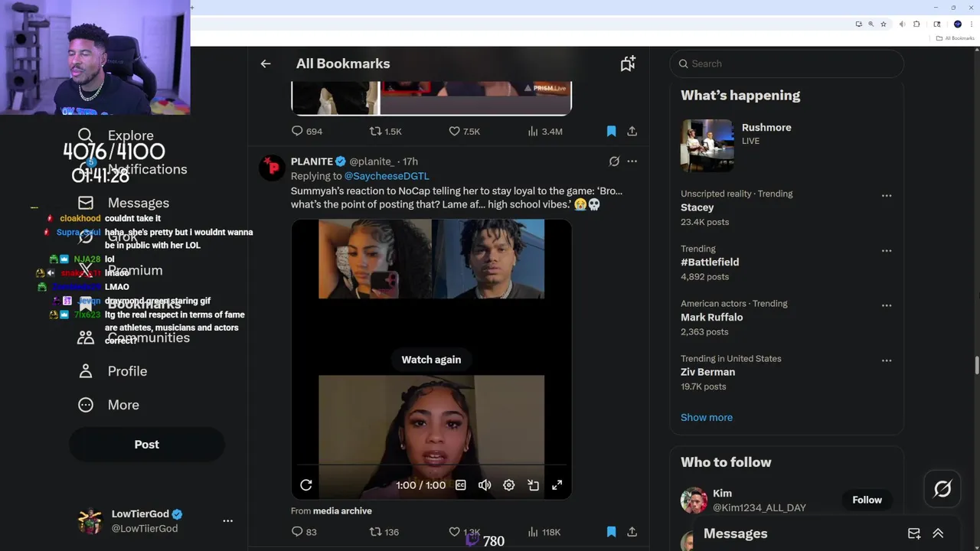The height and width of the screenshot is (551, 980).
Task: Click Show more under trends
Action: click(x=707, y=417)
